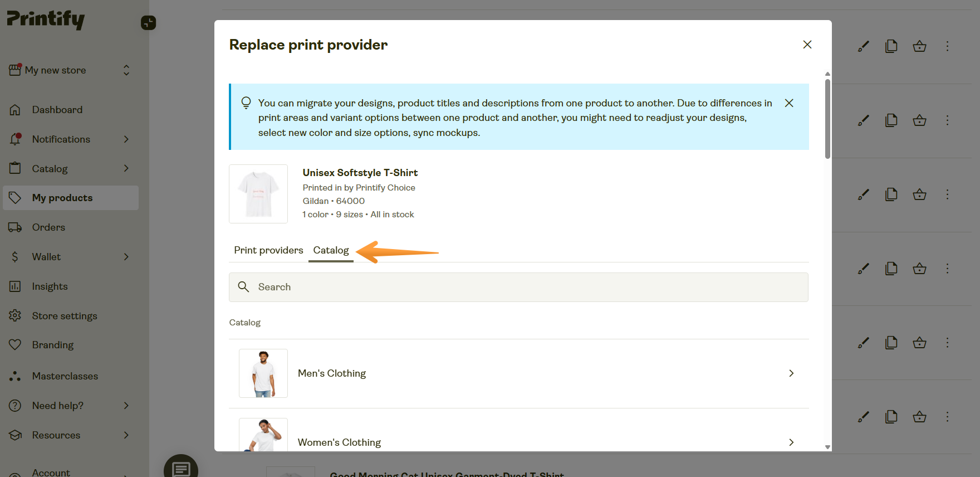Expand the Resources chevron
Viewport: 980px width, 477px height.
pyautogui.click(x=126, y=435)
